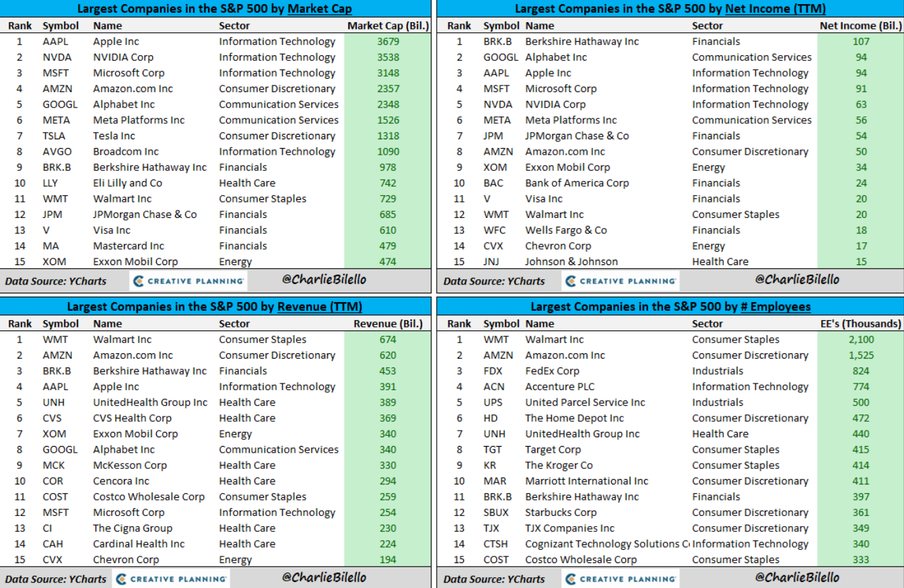
Task: Select market cap value 3538
Action: (x=388, y=57)
